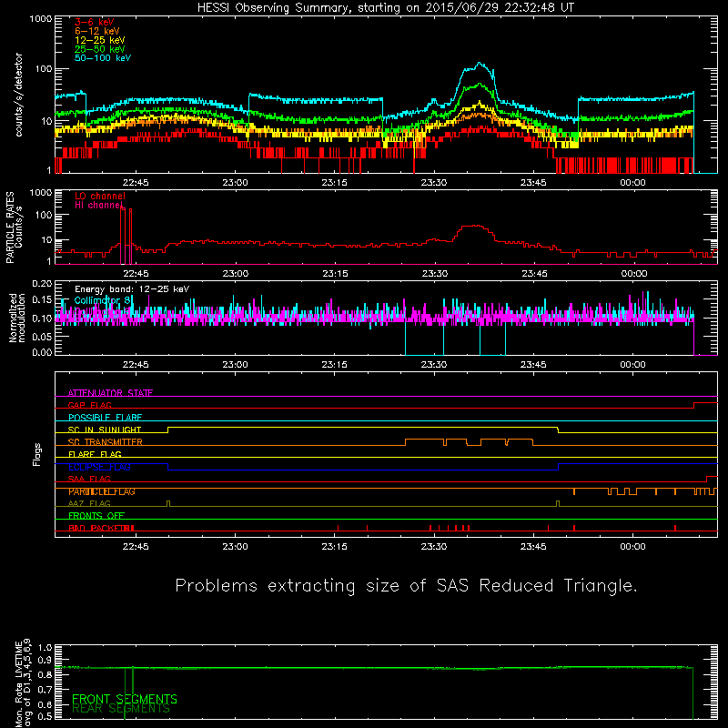728x728 pixels.
Task: Click the FLARE FLAG label
Action: (x=95, y=454)
